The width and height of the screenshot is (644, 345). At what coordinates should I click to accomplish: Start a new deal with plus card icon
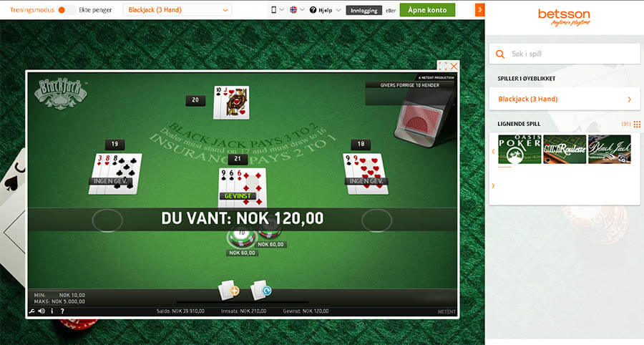[x=229, y=290]
